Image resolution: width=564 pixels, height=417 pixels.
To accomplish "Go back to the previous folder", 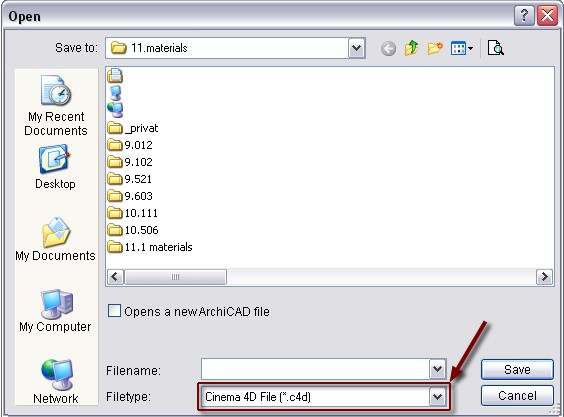I will (x=388, y=48).
